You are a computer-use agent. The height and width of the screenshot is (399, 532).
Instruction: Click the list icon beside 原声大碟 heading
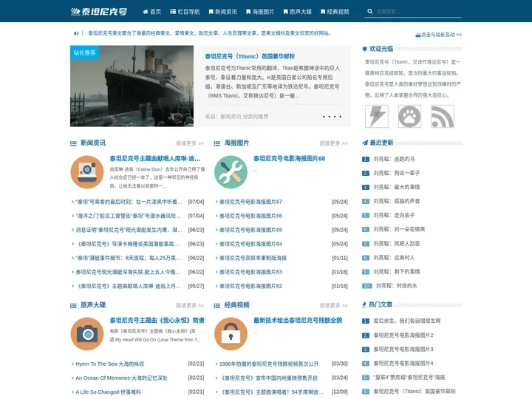tap(73, 306)
